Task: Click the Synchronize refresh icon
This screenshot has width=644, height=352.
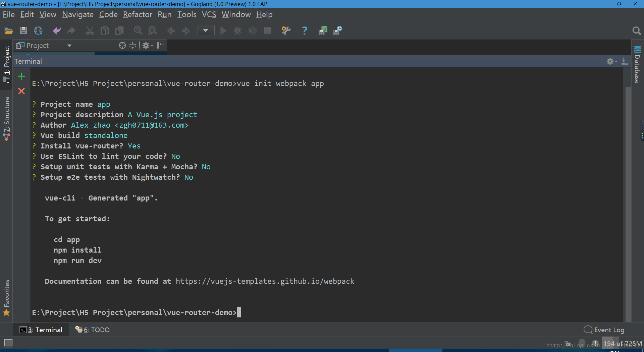Action: (38, 31)
